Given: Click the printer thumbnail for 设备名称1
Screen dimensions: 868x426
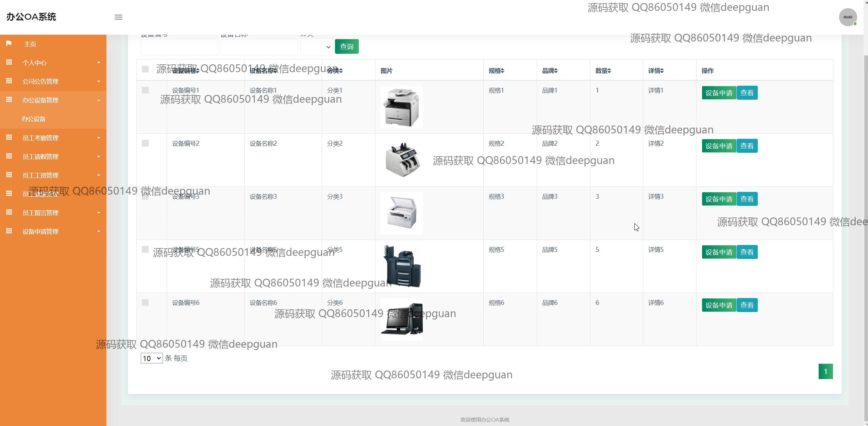Looking at the screenshot, I should [402, 107].
